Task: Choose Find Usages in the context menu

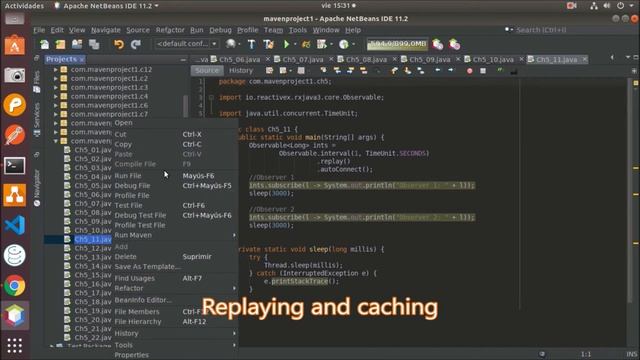Action: [x=175, y=278]
